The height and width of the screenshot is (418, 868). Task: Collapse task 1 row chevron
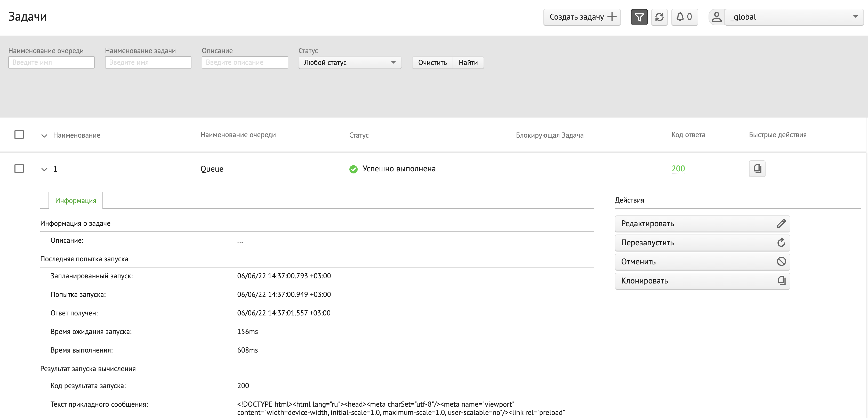click(x=44, y=169)
